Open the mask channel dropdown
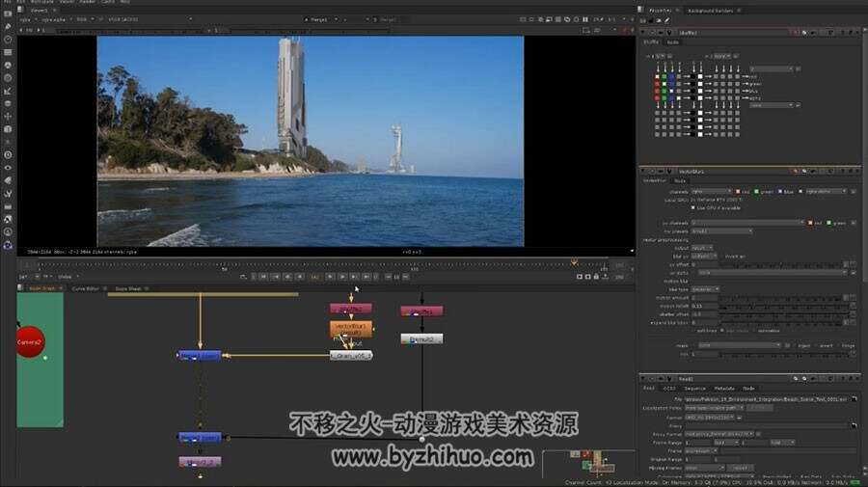 pos(739,345)
